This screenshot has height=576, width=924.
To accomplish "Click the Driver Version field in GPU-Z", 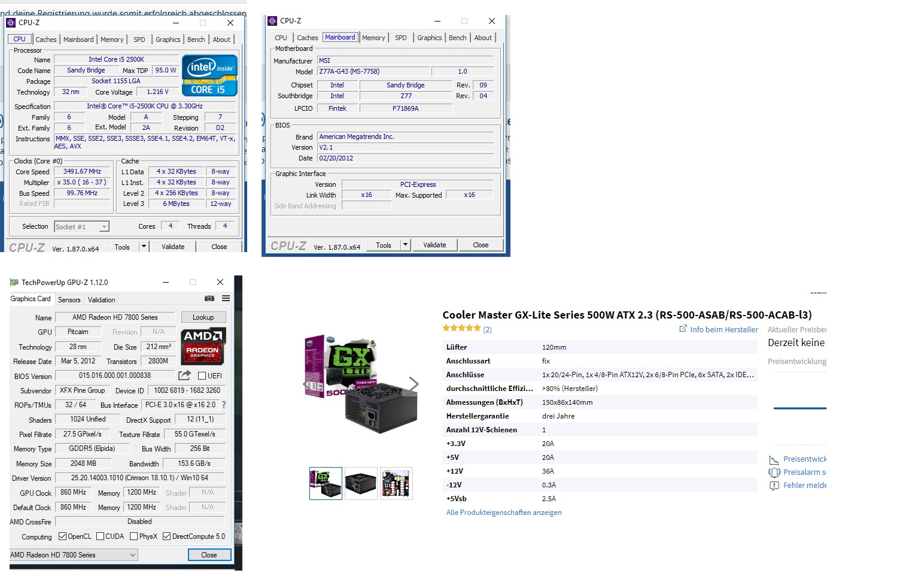I will 140,478.
